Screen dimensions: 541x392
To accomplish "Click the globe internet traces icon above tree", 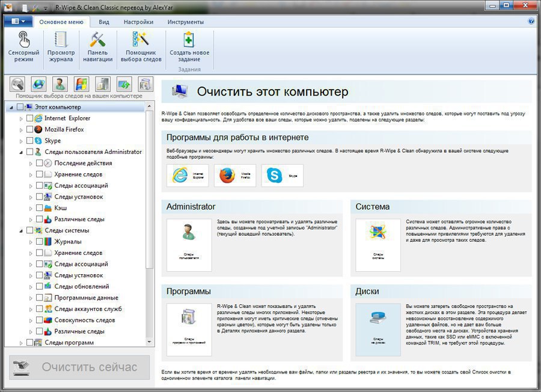I will pyautogui.click(x=38, y=85).
